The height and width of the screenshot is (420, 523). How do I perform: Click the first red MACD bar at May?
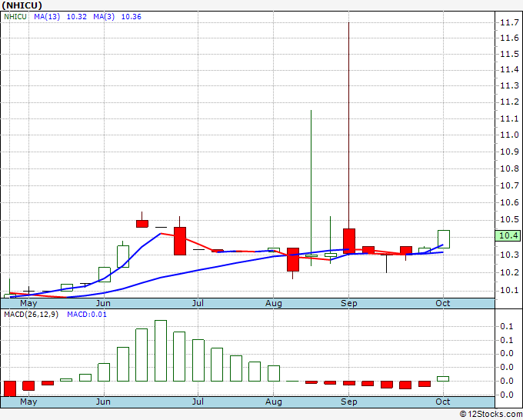coord(10,388)
